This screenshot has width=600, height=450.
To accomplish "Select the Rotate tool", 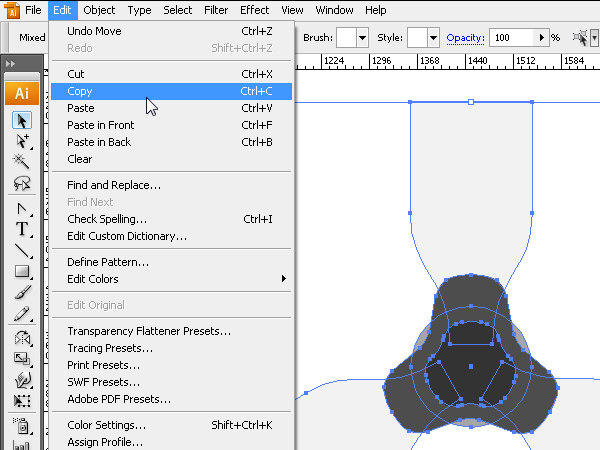I will pyautogui.click(x=22, y=338).
